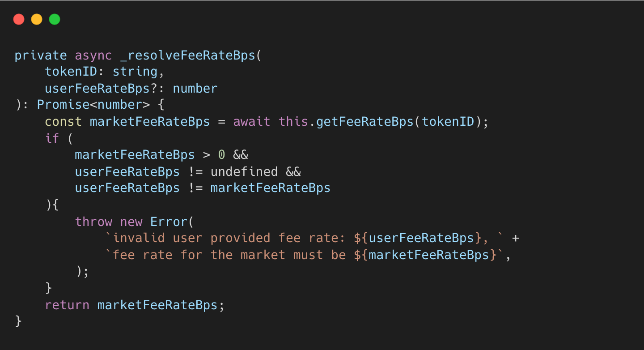Click the getFeeRateBps method call
Image resolution: width=644 pixels, height=350 pixels.
coord(365,121)
